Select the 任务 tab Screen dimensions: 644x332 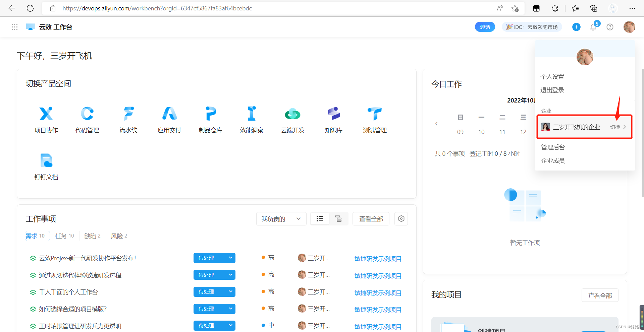coord(64,236)
